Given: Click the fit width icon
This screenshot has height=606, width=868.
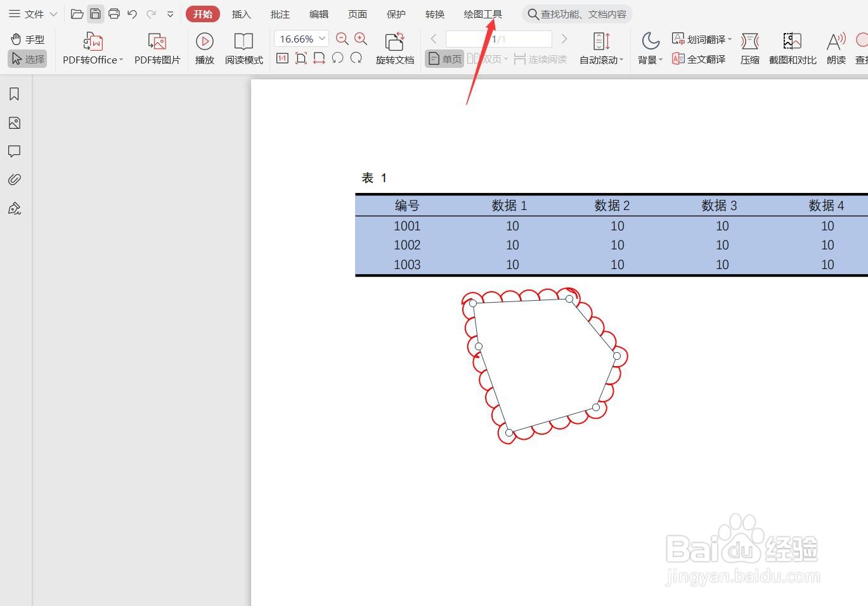Looking at the screenshot, I should [319, 58].
